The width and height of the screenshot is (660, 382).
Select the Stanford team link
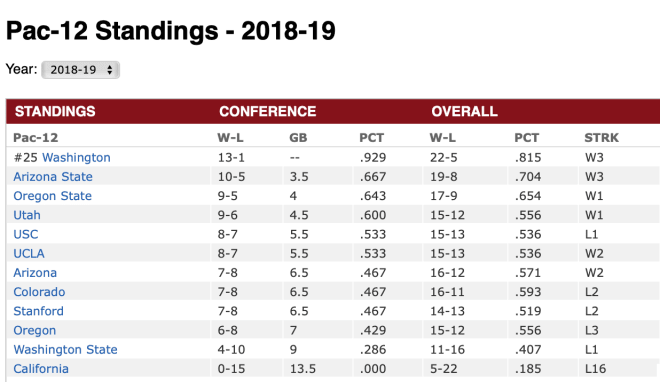[38, 311]
